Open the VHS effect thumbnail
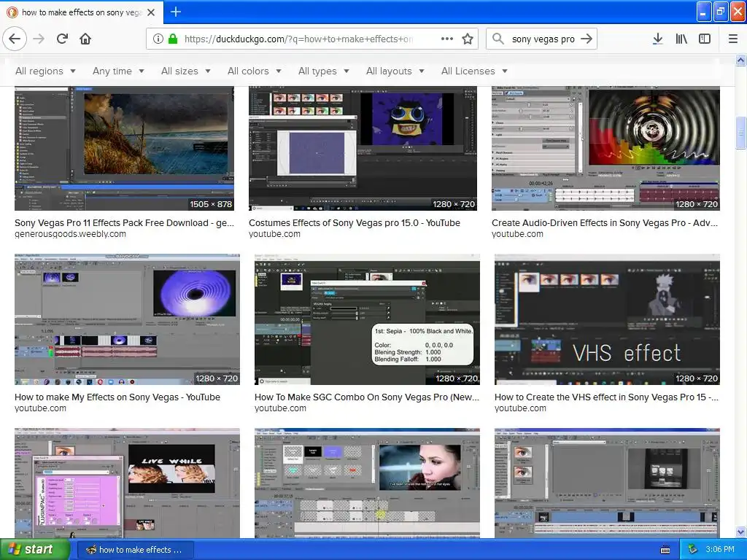The image size is (747, 560). point(607,319)
